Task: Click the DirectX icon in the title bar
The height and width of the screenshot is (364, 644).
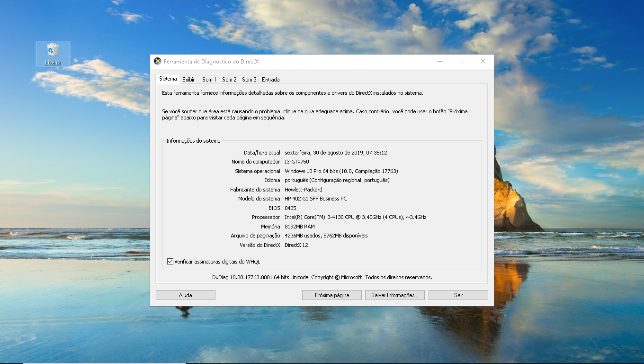Action: (158, 61)
